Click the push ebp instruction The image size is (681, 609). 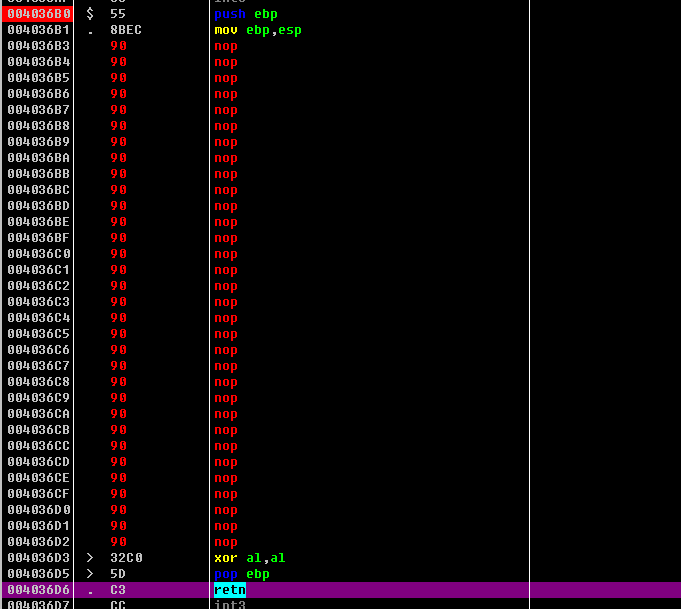(246, 14)
